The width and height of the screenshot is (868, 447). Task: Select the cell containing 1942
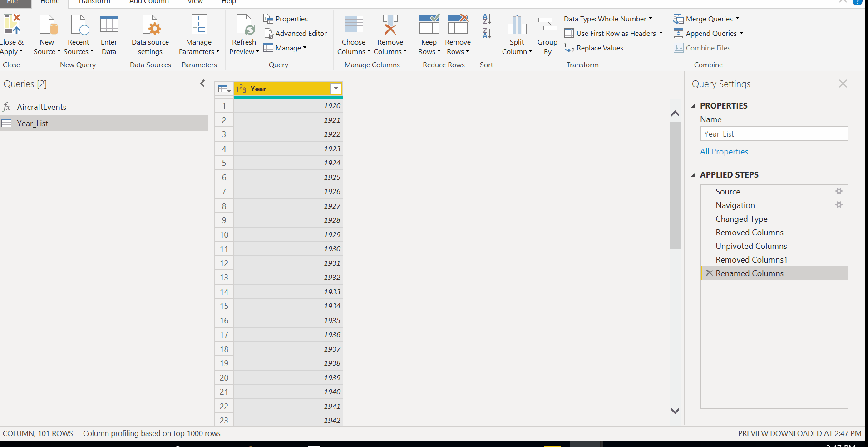[288, 420]
